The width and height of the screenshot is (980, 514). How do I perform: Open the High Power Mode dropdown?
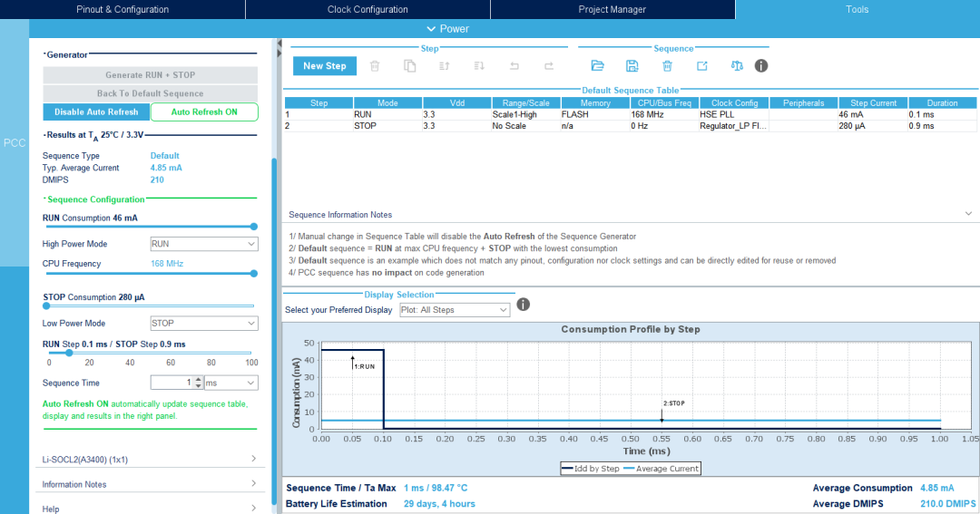[x=204, y=244]
